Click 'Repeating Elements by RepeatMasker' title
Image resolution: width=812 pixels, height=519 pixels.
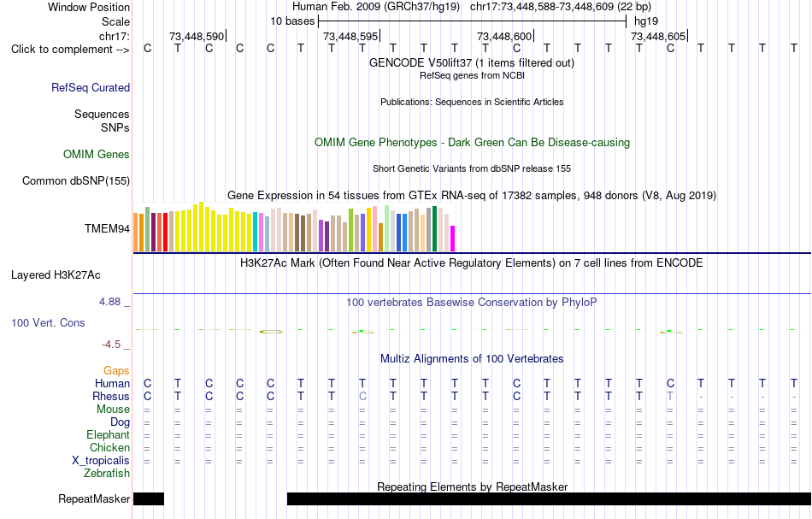coord(473,487)
